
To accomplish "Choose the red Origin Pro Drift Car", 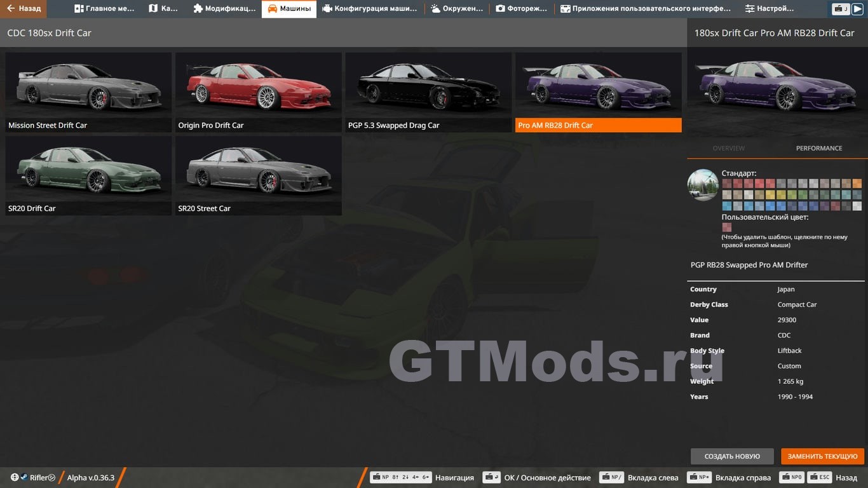I will [259, 92].
